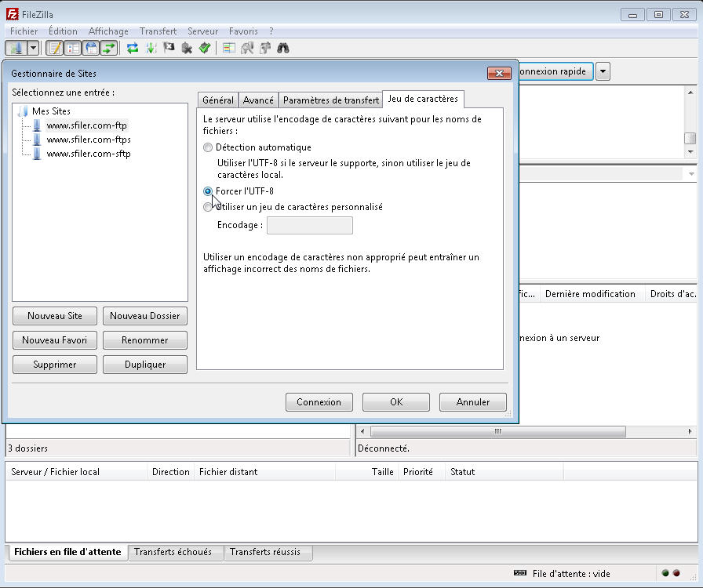Click the Nouveau Dossier button

[145, 316]
